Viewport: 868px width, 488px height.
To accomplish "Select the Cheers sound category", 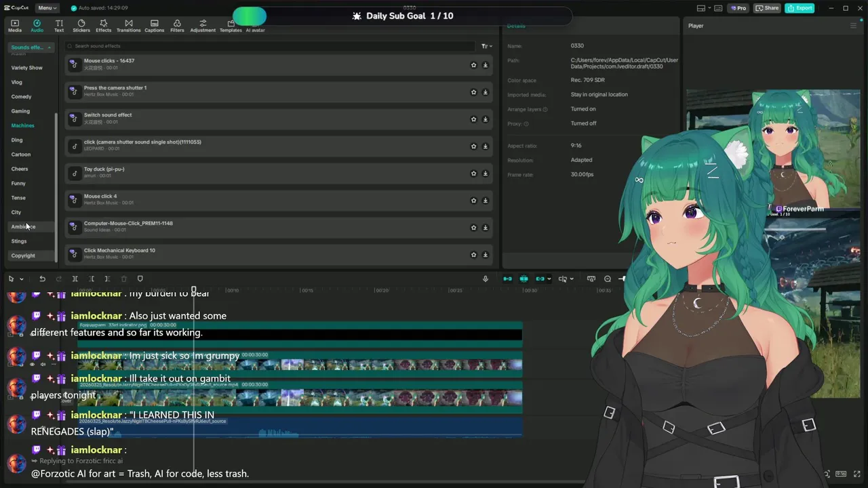I will [20, 169].
